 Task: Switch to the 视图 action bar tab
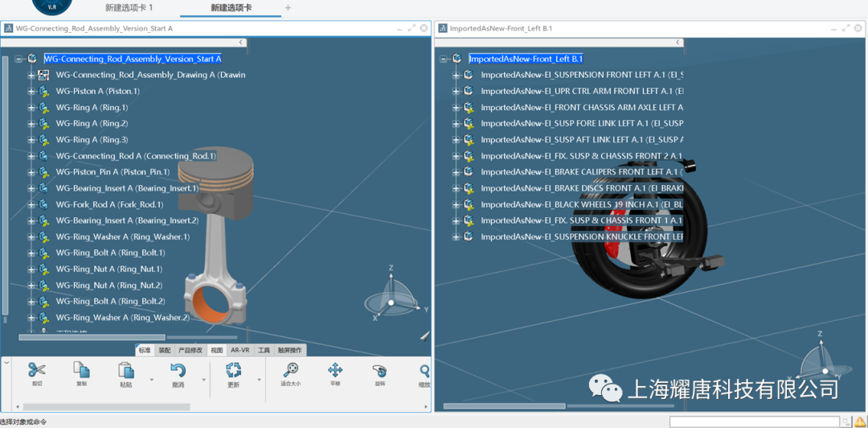pyautogui.click(x=217, y=351)
